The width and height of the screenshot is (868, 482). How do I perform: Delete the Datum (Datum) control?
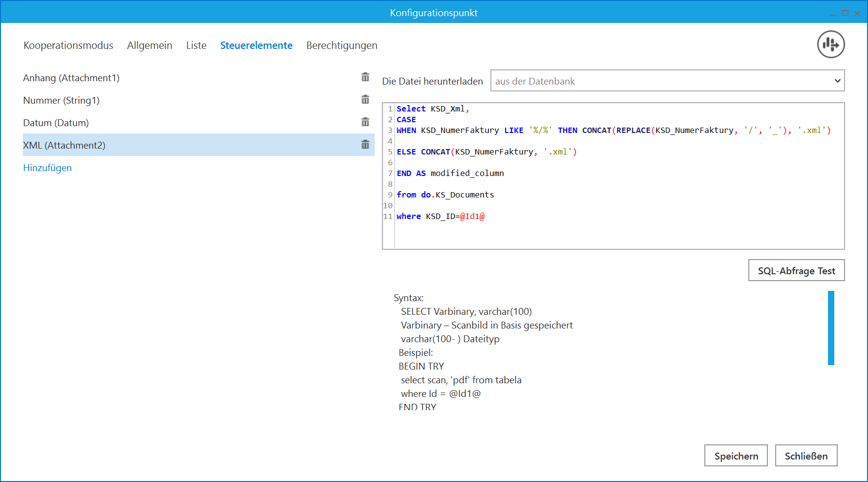[x=365, y=122]
